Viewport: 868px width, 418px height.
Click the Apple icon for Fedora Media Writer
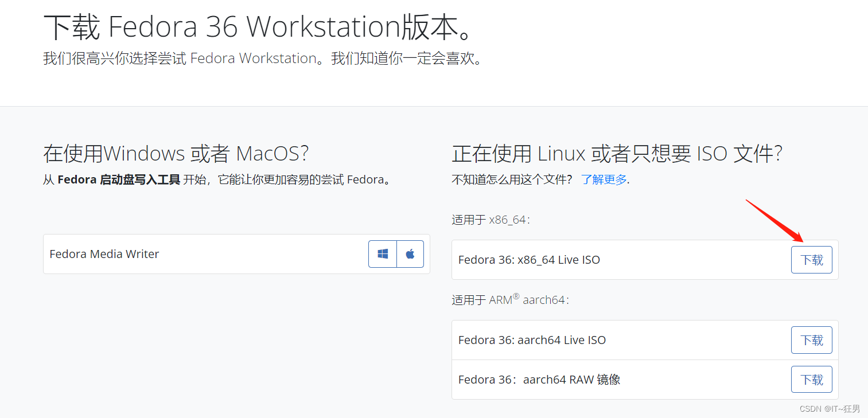point(410,254)
